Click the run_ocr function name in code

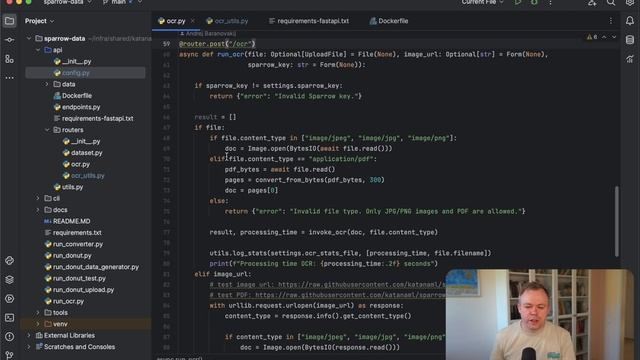(x=231, y=54)
